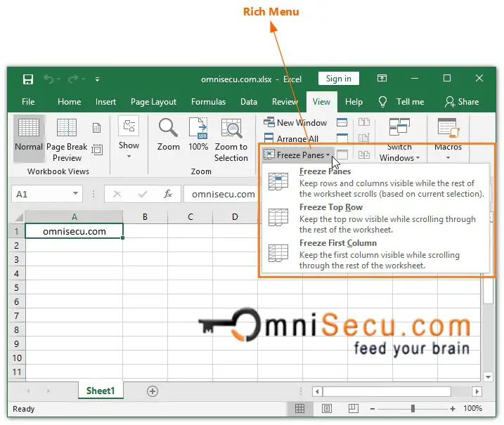Open the Macros dropdown
Image resolution: width=504 pixels, height=425 pixels.
448,139
